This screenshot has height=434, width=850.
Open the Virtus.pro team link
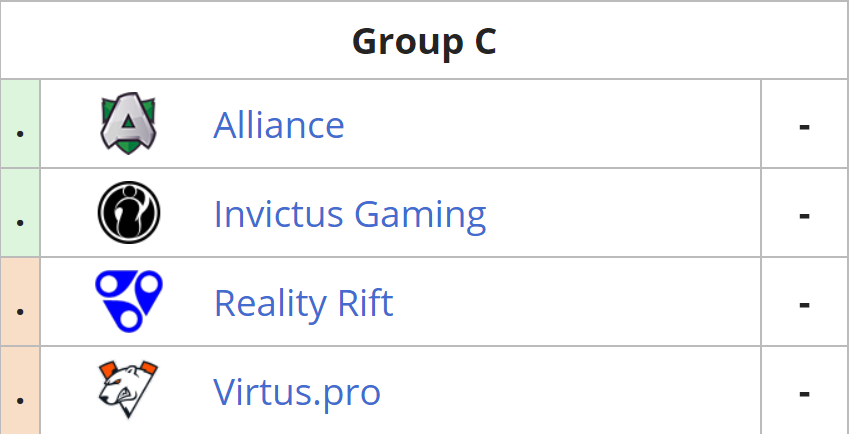(297, 392)
